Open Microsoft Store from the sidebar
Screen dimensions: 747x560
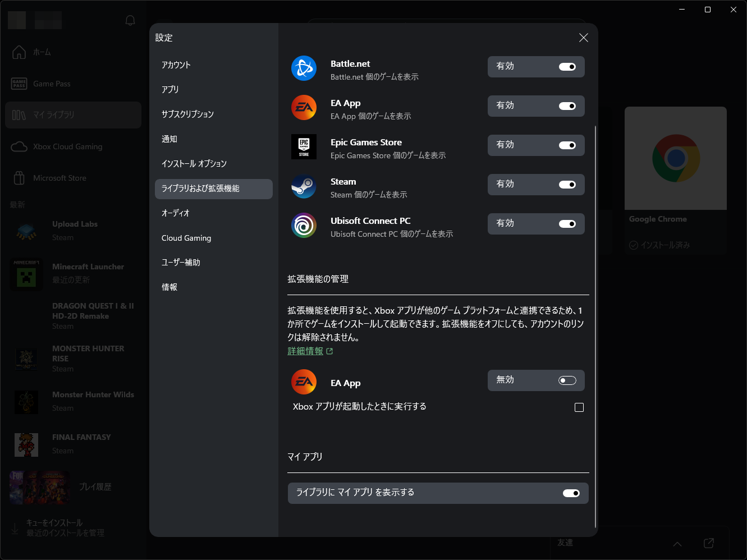[x=59, y=178]
